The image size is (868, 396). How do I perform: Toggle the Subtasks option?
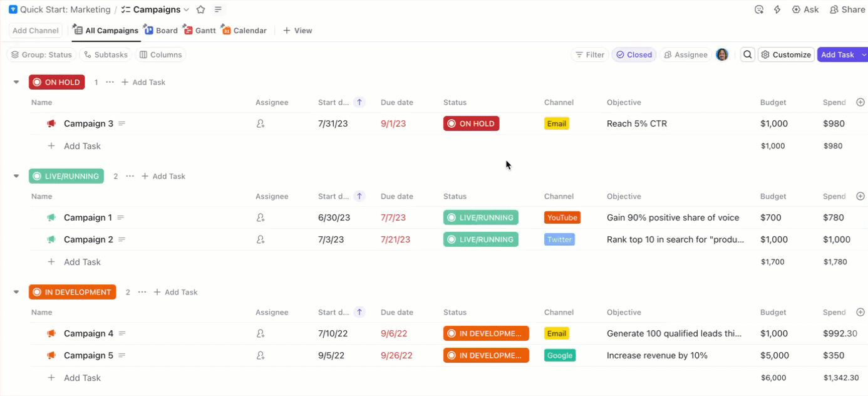[x=106, y=55]
